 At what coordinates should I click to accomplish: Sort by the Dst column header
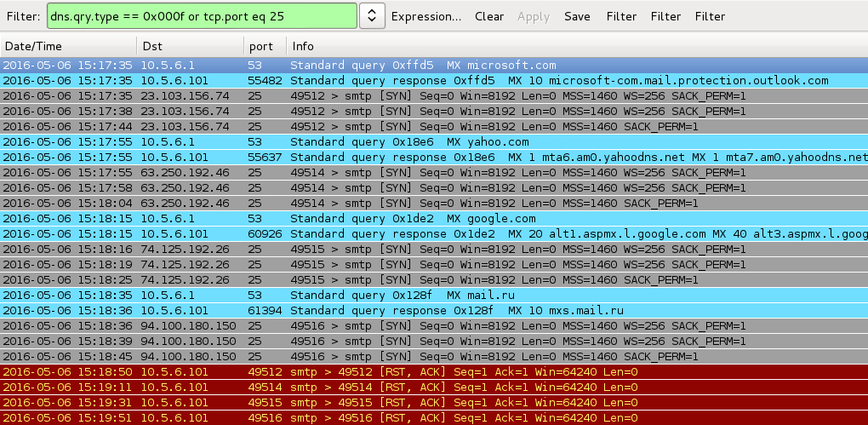[189, 46]
